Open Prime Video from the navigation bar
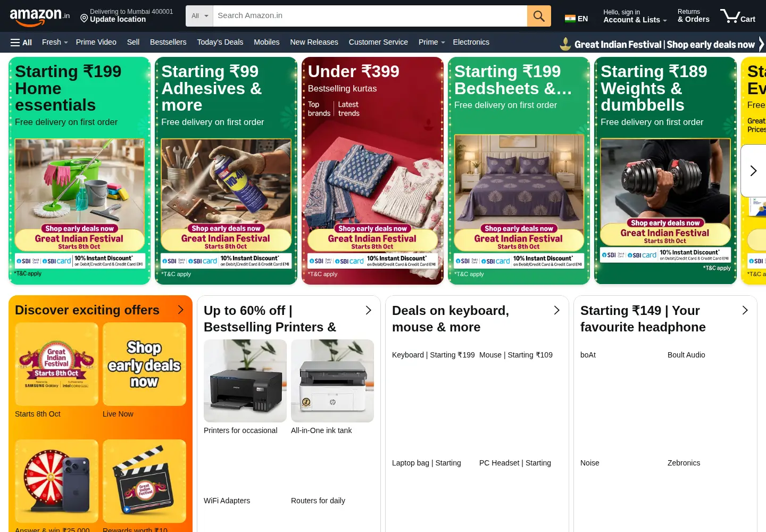 (96, 42)
